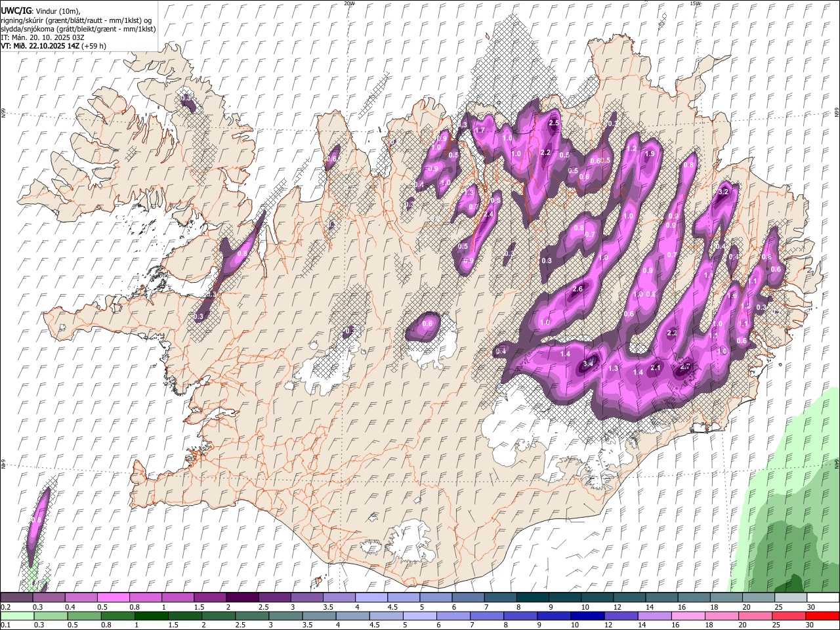Click the dark teal 8 snow legend swatch

(533, 598)
